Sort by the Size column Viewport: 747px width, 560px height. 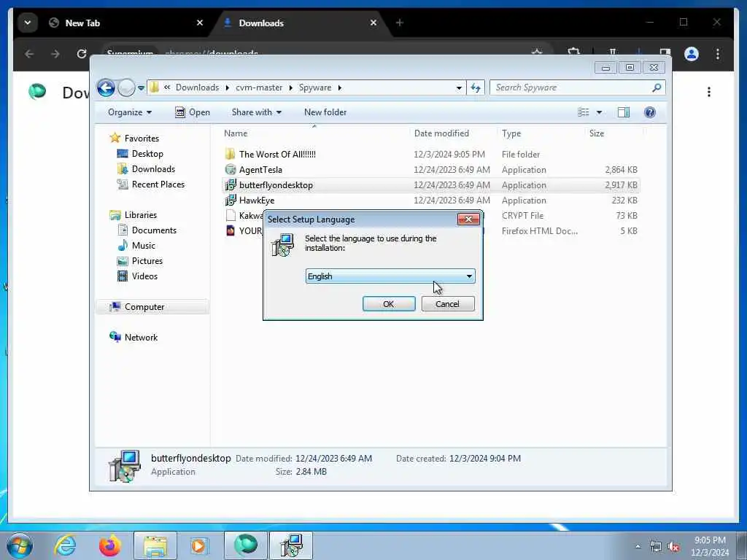(x=597, y=133)
